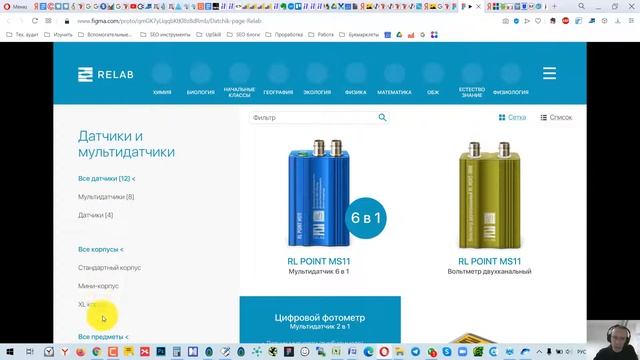The image size is (640, 360).
Task: Open yellow RL POINT MS11 voltmeter image
Action: 489,195
